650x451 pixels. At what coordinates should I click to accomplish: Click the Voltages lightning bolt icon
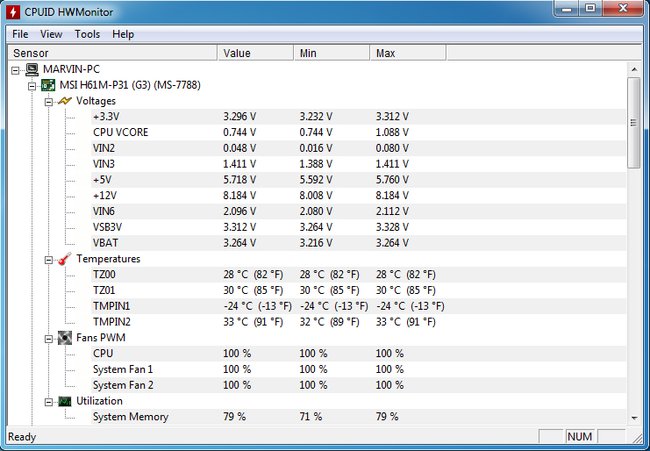65,101
